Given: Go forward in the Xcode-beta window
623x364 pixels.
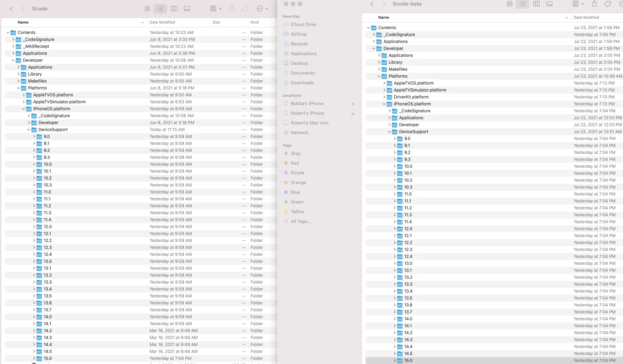Looking at the screenshot, I should click(384, 4).
